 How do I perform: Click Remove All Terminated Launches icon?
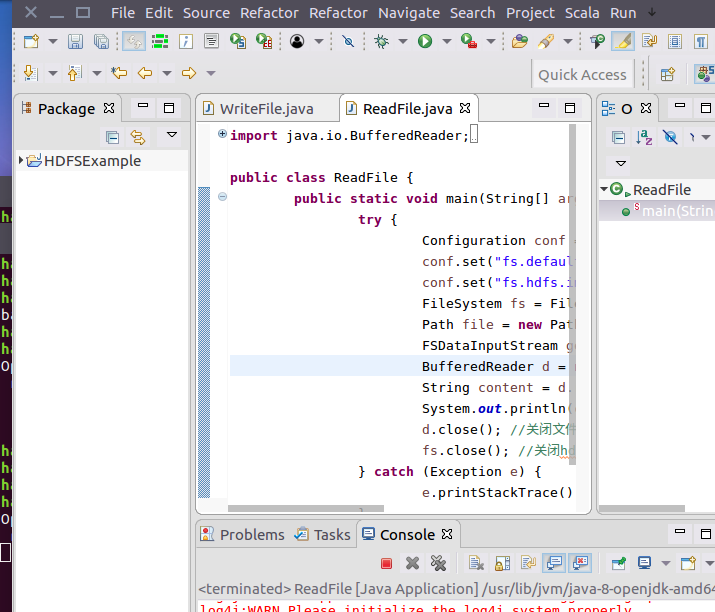[x=439, y=563]
